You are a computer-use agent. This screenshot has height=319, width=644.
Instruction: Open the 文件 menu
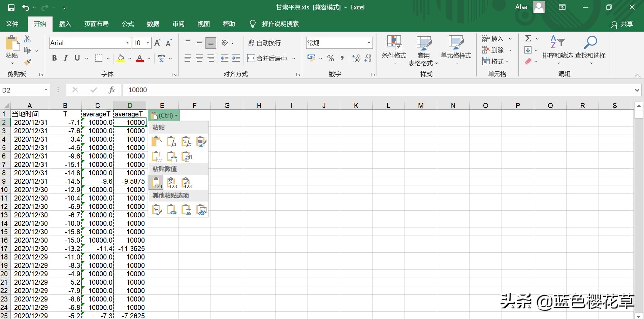(12, 24)
